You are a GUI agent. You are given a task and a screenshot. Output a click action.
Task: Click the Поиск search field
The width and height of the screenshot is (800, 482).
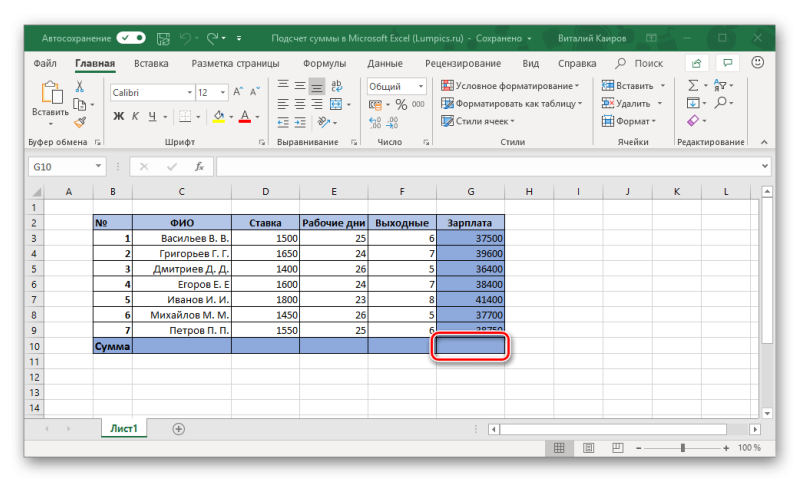[x=639, y=63]
